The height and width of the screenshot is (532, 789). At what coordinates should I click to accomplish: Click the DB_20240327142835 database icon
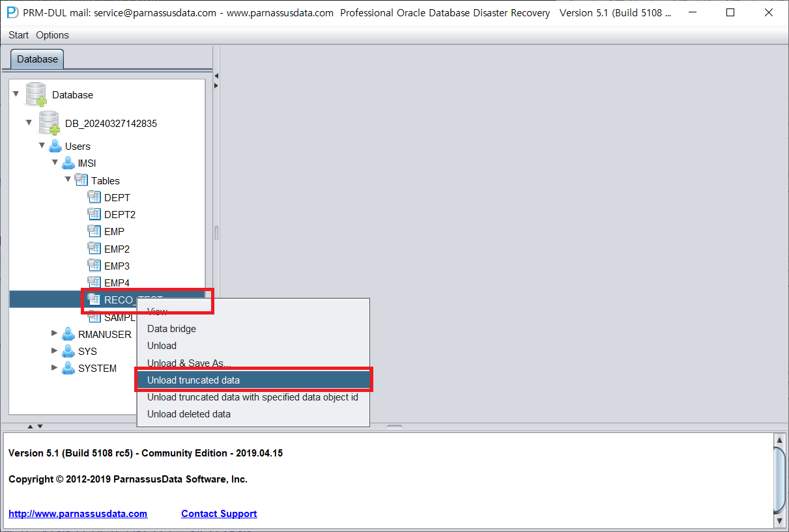pos(50,123)
